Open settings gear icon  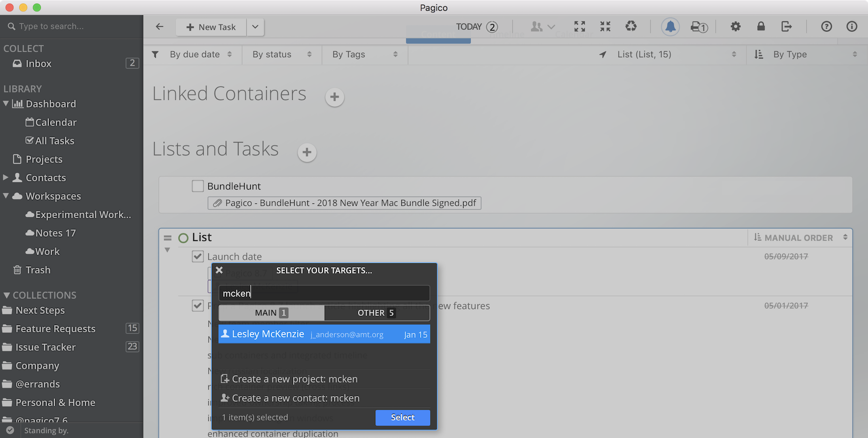(x=735, y=27)
